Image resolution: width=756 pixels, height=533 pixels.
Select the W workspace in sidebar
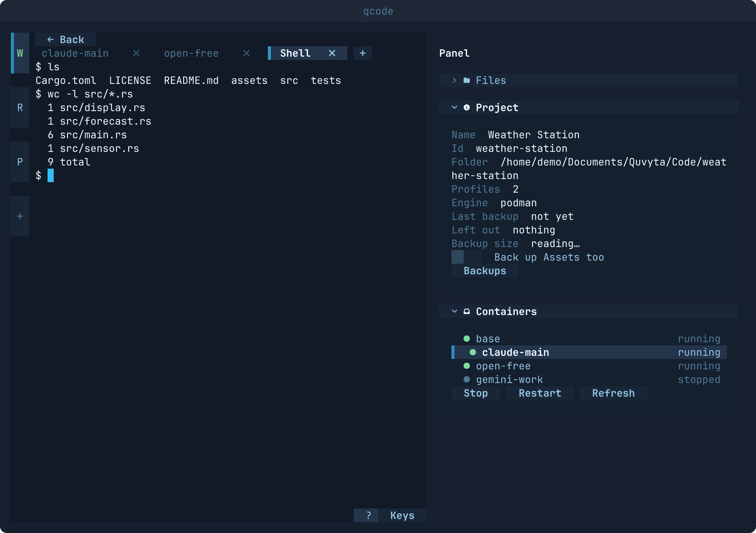20,53
